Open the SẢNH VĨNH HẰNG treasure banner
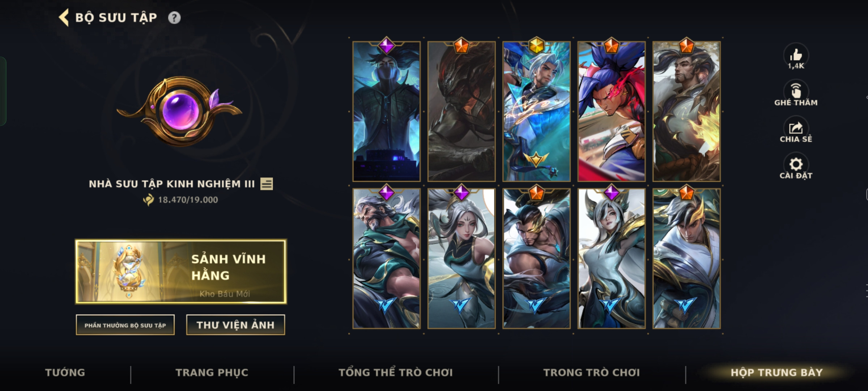 [x=181, y=272]
